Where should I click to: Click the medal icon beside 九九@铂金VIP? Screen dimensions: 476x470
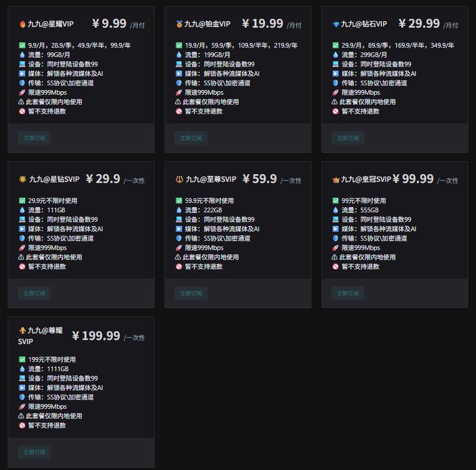tap(179, 24)
